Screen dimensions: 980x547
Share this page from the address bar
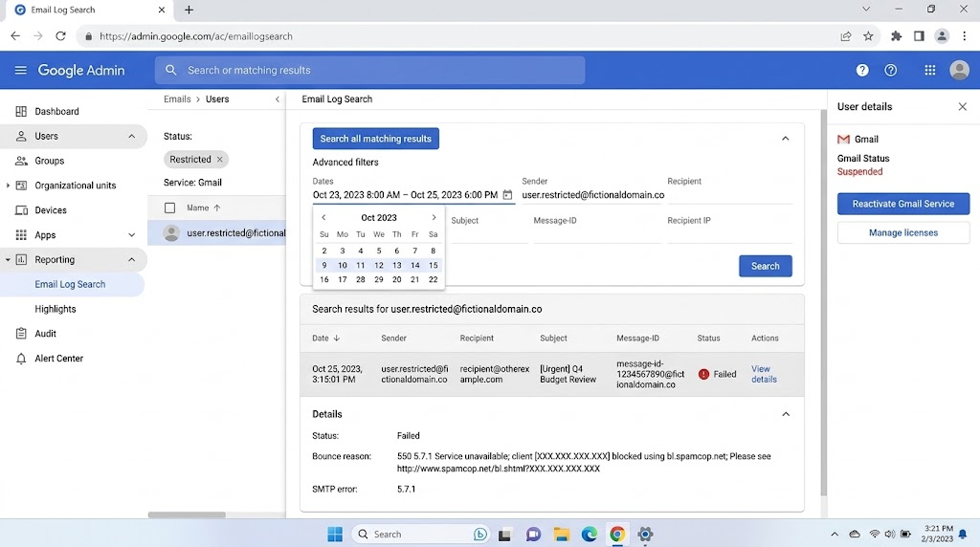846,36
